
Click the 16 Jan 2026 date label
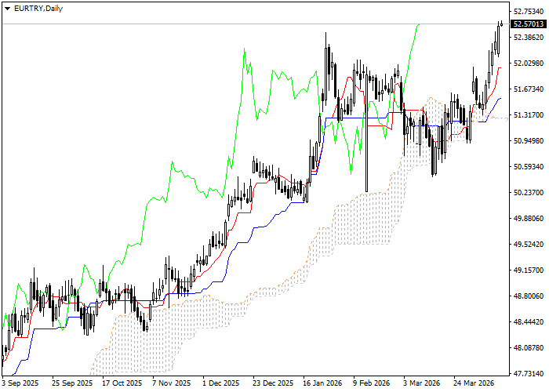coord(321,383)
